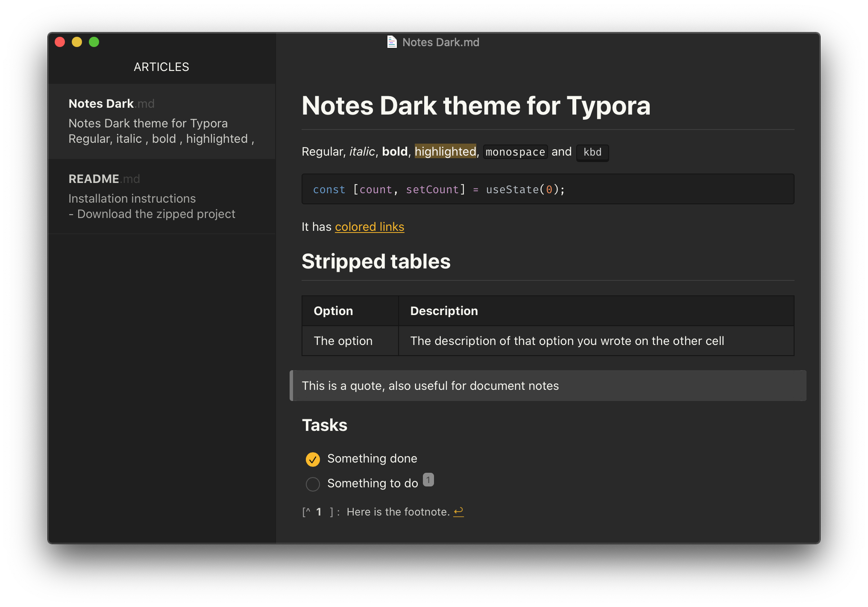Click the ARTICLES sidebar header
This screenshot has height=607, width=868.
tap(161, 67)
